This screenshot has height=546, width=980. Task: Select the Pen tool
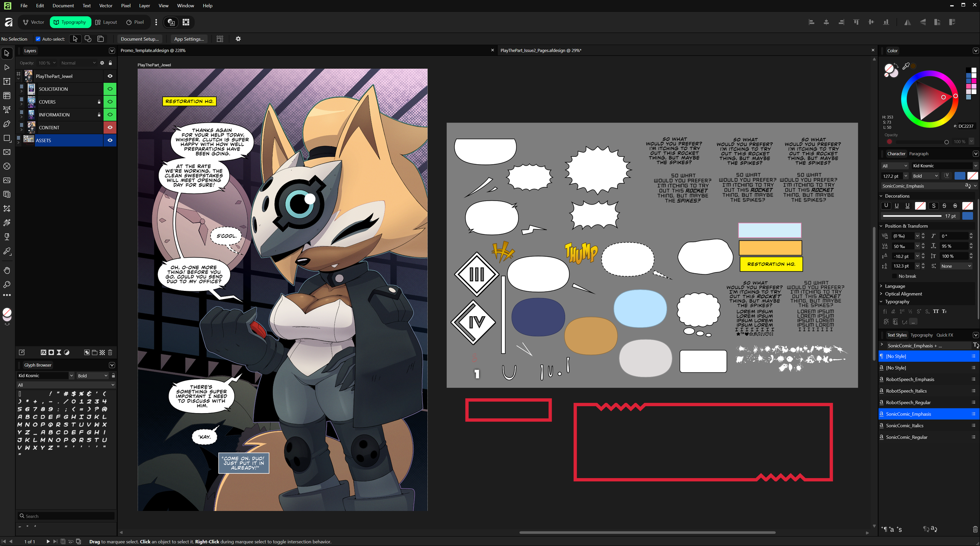point(7,124)
